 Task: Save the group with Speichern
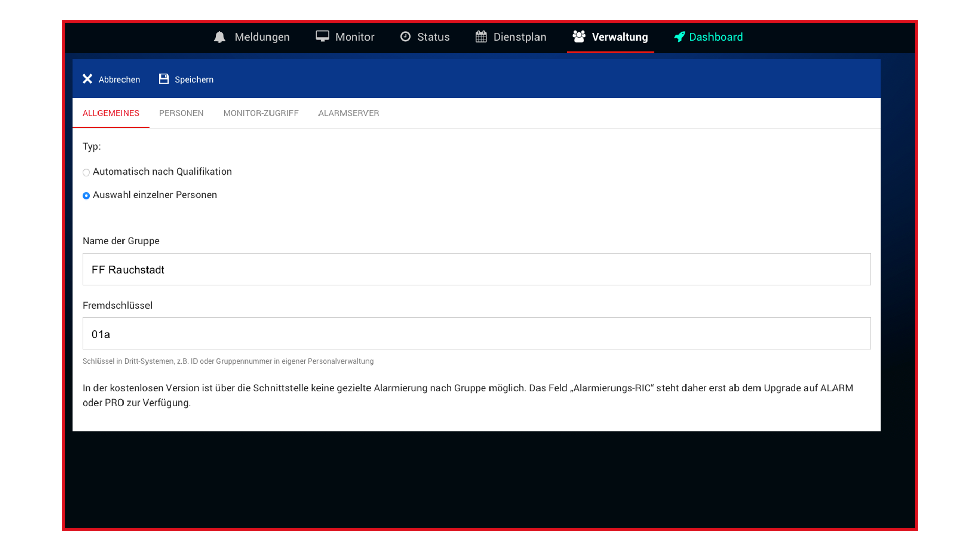click(186, 79)
